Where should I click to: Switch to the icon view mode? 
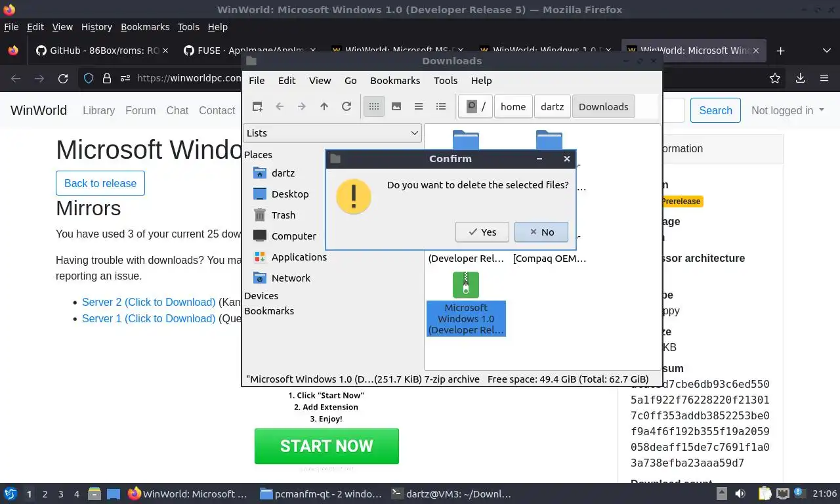374,106
